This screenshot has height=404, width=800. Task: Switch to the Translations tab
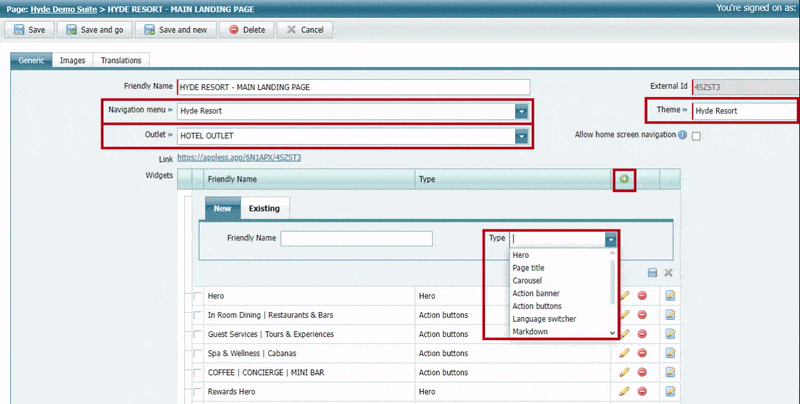click(121, 60)
